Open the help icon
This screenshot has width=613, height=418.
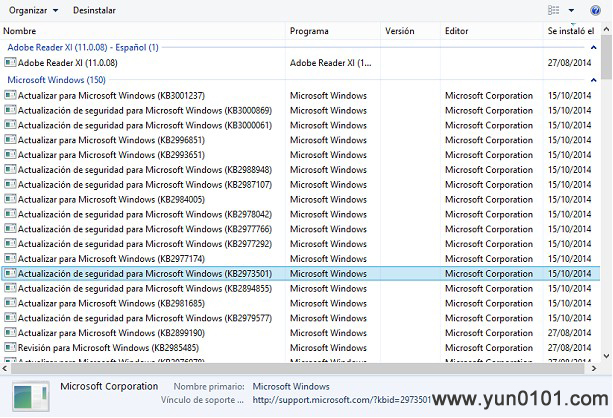[595, 10]
